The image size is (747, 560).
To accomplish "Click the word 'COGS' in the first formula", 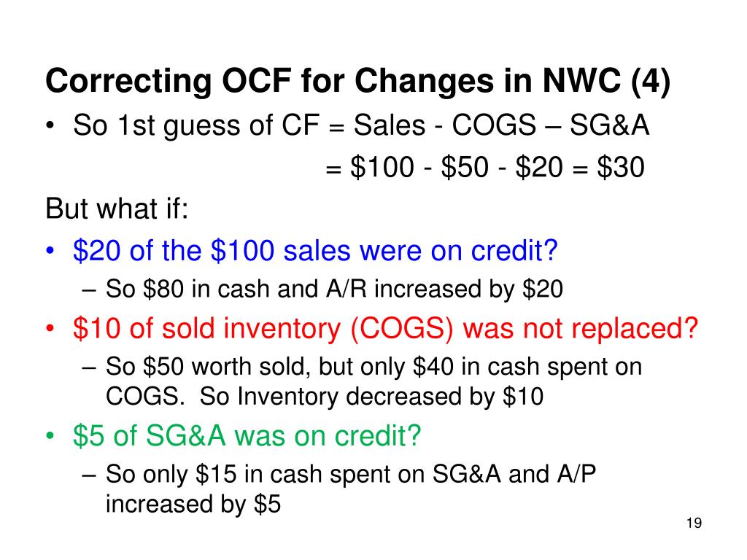I will [x=494, y=125].
